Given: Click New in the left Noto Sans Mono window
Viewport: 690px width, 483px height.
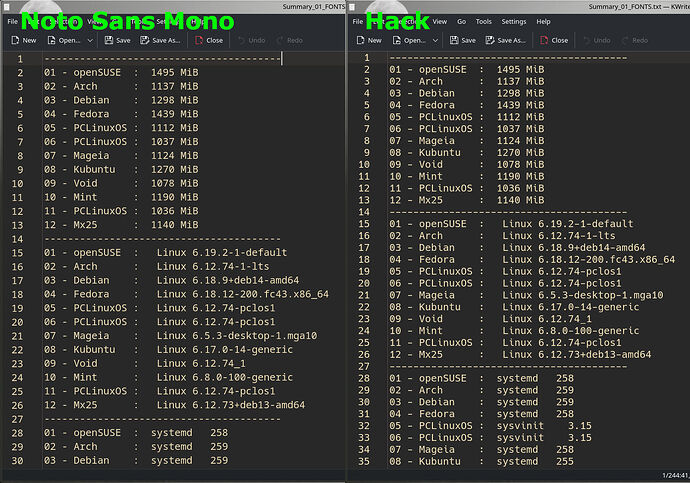Looking at the screenshot, I should coord(24,40).
